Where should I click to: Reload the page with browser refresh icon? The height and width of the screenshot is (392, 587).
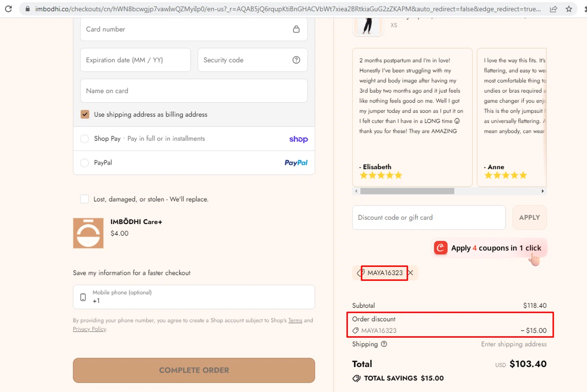click(8, 9)
